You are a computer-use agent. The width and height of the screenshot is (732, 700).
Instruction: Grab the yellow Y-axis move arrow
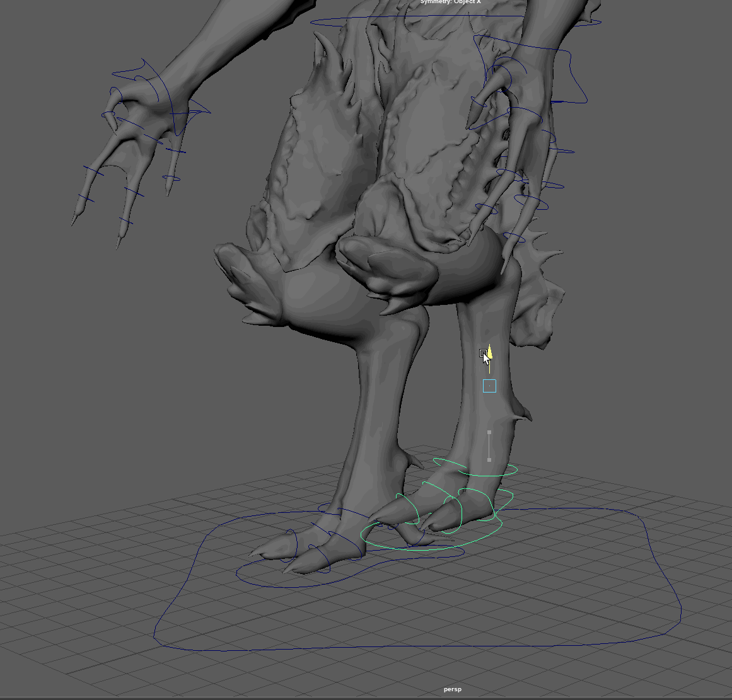[x=490, y=353]
